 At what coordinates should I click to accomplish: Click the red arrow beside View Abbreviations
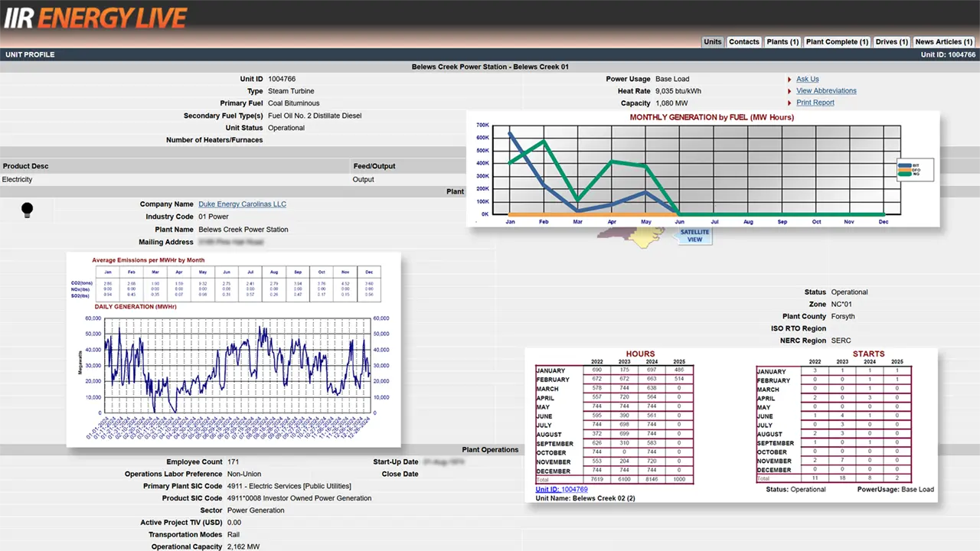coord(789,91)
